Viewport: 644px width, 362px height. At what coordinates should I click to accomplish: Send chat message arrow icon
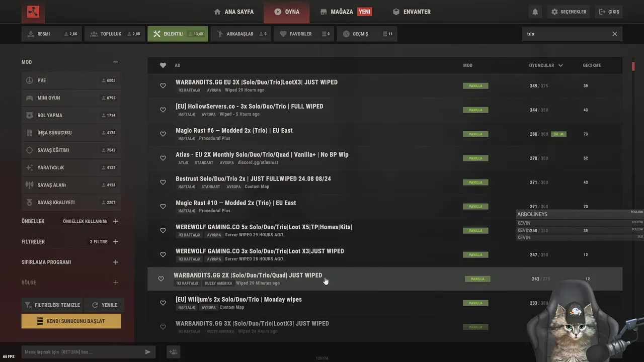[x=148, y=352]
